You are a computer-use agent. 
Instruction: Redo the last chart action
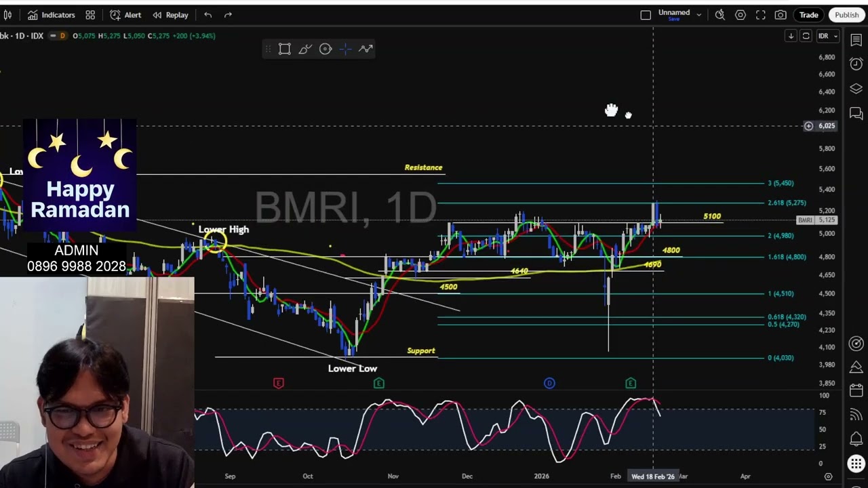pyautogui.click(x=228, y=15)
